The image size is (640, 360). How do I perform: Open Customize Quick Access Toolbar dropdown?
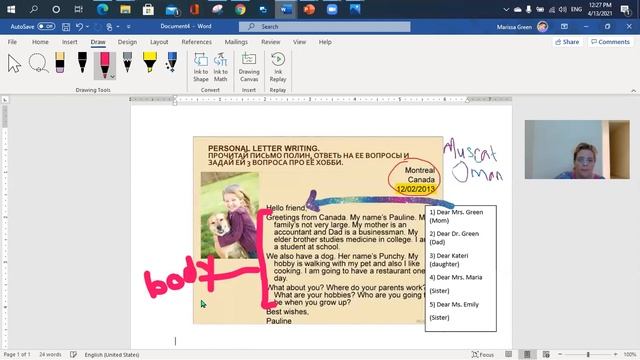(x=128, y=27)
